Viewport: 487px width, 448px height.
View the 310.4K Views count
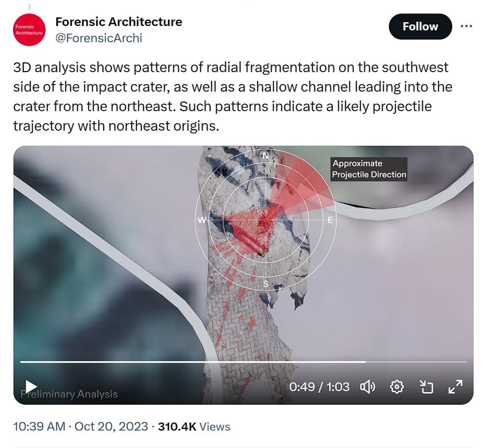tap(194, 426)
